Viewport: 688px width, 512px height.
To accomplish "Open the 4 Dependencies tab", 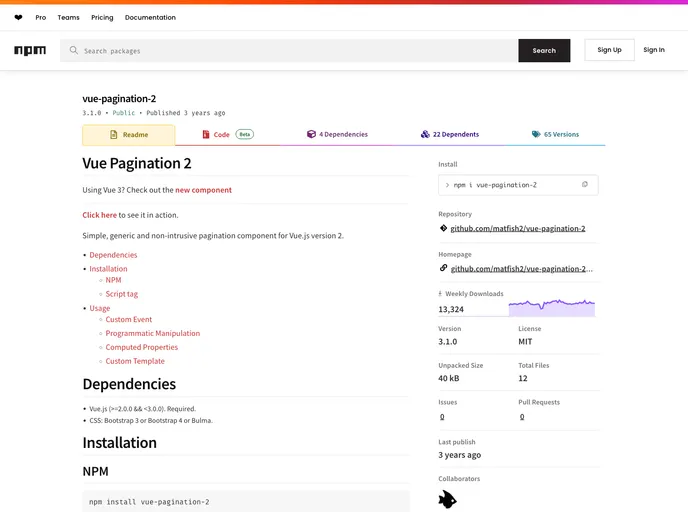I will [337, 134].
